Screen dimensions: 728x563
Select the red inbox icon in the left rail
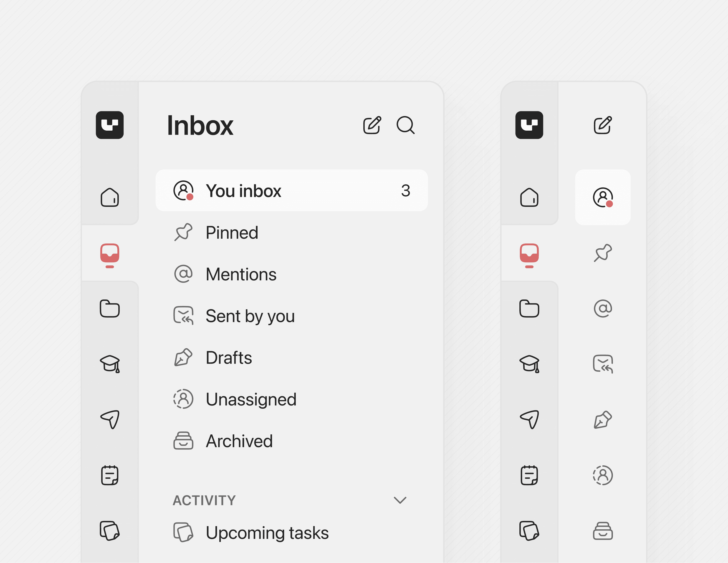(x=110, y=255)
